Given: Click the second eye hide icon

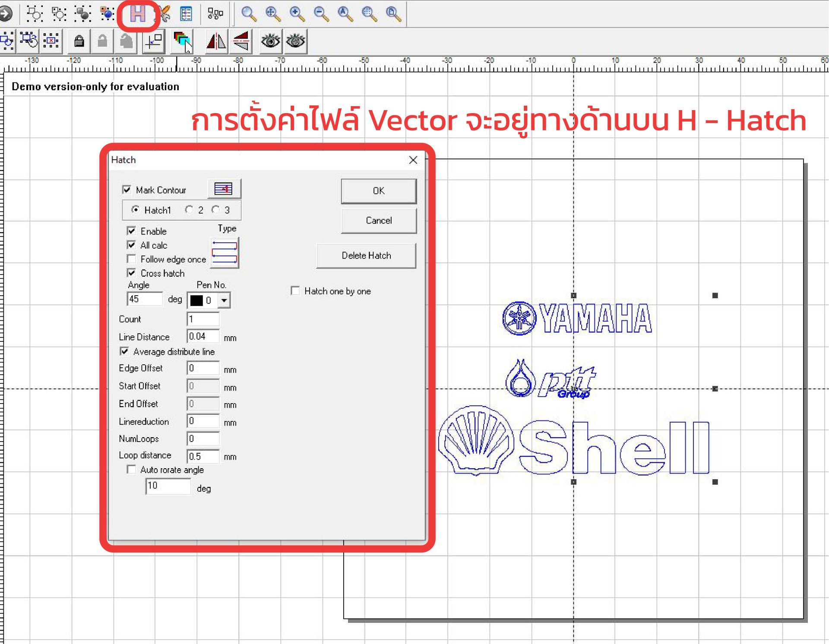Looking at the screenshot, I should tap(295, 41).
